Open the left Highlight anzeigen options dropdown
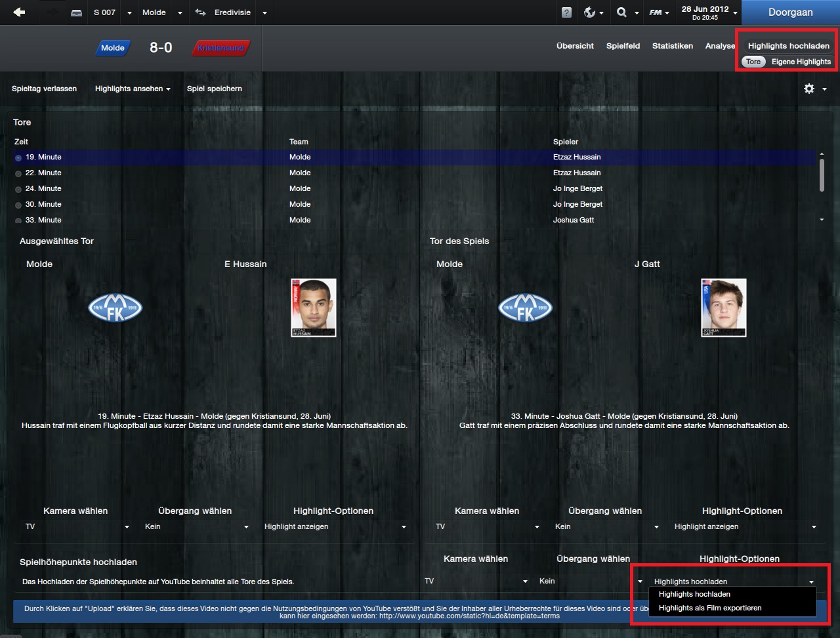 click(335, 526)
